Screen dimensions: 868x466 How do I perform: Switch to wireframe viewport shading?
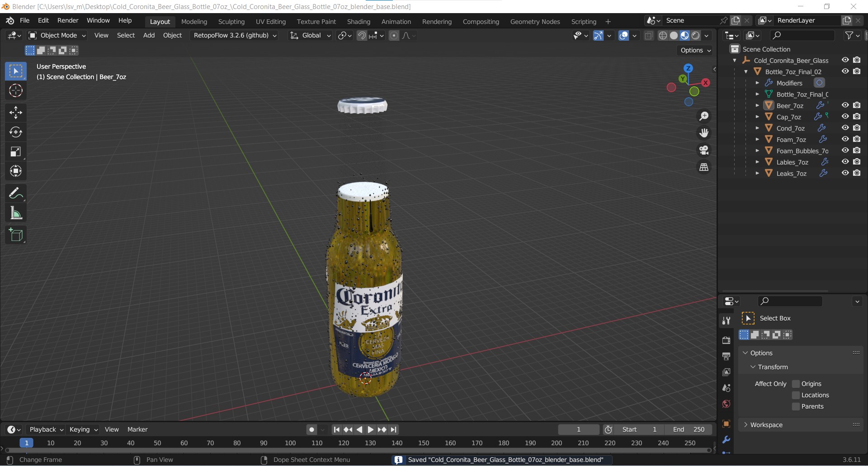[663, 36]
